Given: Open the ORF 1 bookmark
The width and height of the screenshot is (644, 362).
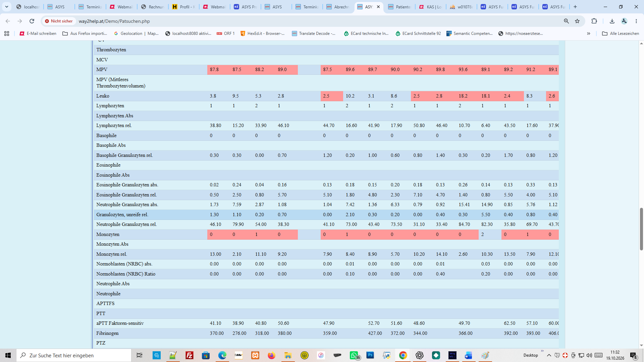Looking at the screenshot, I should (x=225, y=34).
